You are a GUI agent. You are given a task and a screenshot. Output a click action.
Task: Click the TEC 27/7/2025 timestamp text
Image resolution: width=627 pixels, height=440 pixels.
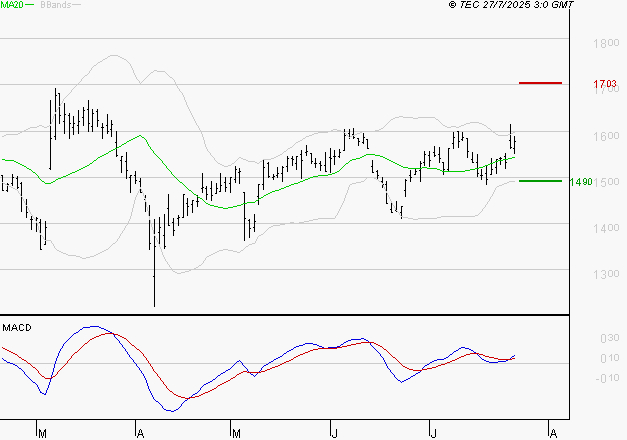click(x=511, y=4)
